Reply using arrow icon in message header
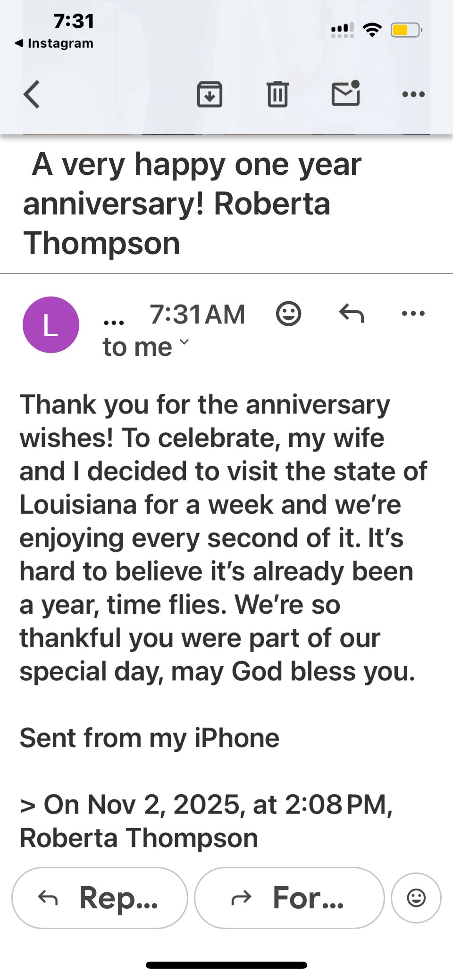Image resolution: width=453 pixels, height=980 pixels. tap(352, 313)
